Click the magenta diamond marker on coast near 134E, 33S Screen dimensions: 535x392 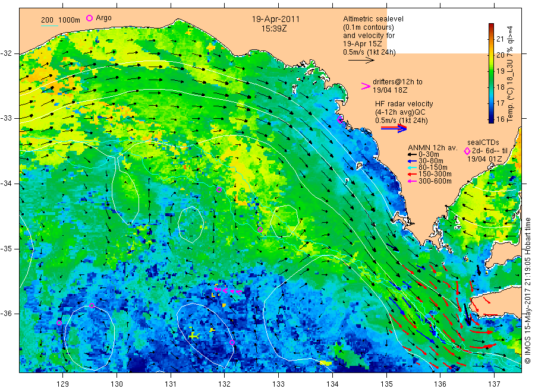coord(340,119)
